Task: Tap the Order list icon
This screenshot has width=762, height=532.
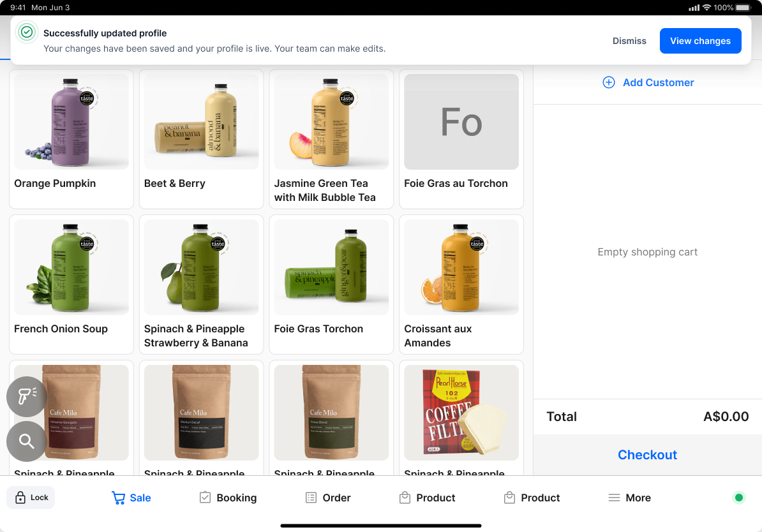Action: coord(311,498)
